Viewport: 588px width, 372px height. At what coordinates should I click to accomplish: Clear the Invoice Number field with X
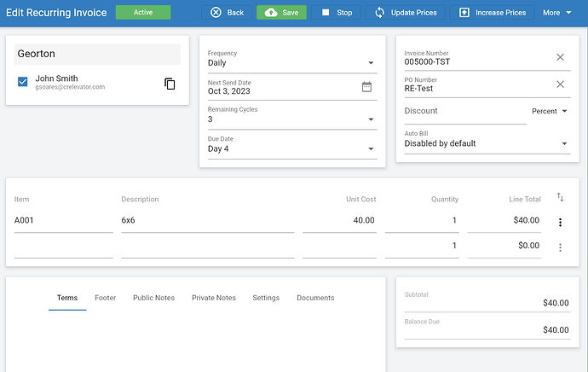tap(560, 57)
